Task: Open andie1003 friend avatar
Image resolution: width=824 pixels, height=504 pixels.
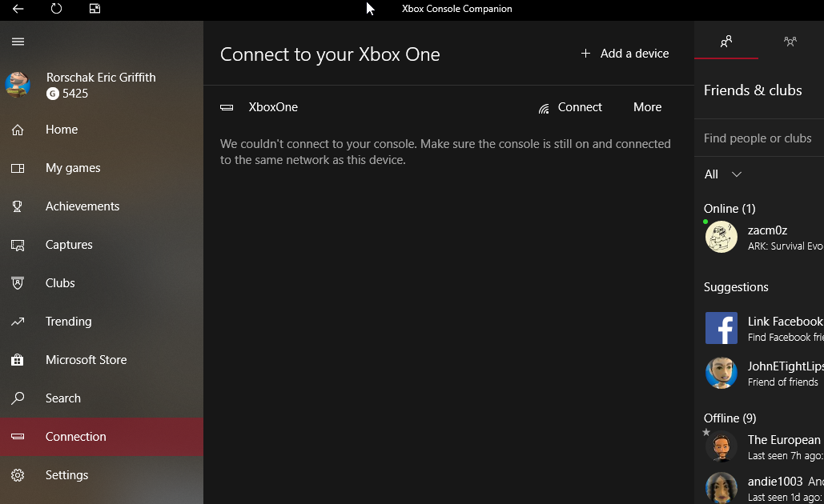Action: click(721, 488)
